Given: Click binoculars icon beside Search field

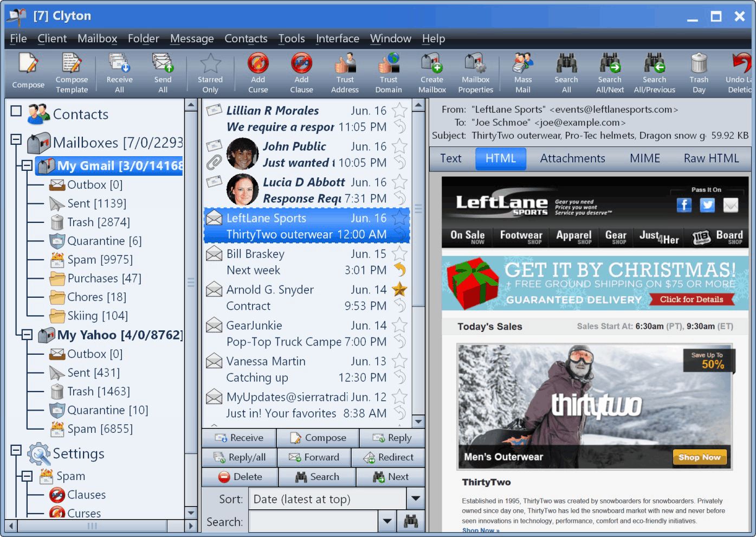Looking at the screenshot, I should (411, 521).
